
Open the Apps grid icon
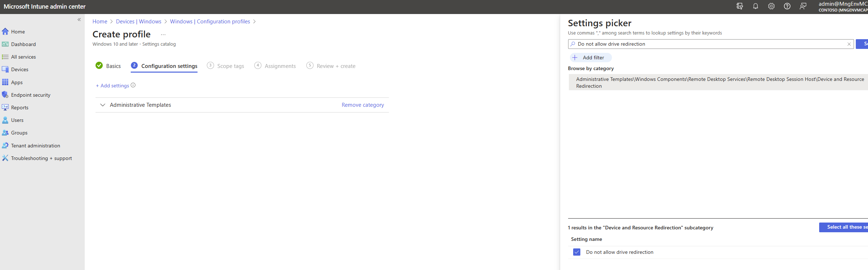[5, 82]
